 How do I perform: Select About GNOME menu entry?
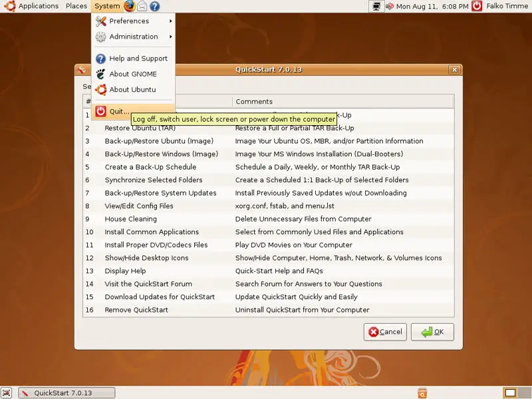point(134,74)
